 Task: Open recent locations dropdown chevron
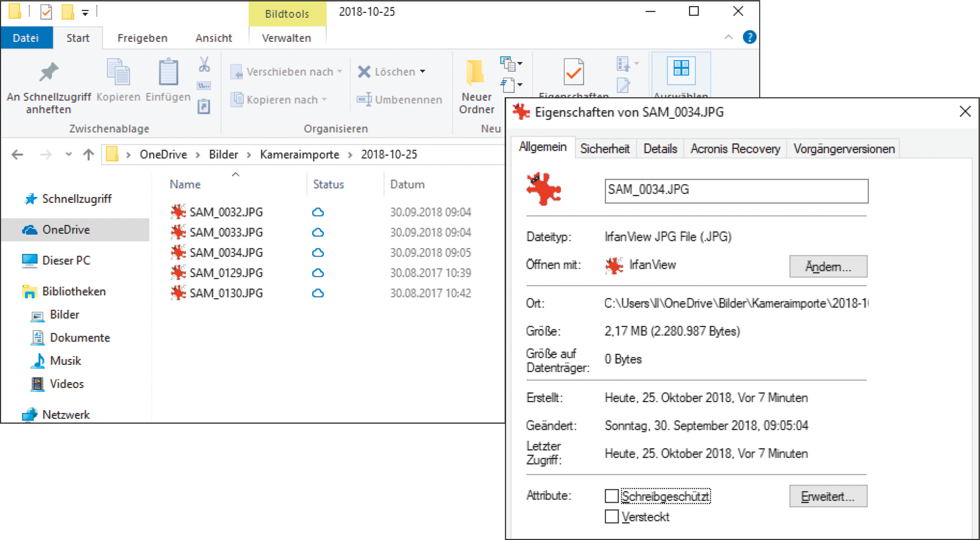[x=69, y=155]
